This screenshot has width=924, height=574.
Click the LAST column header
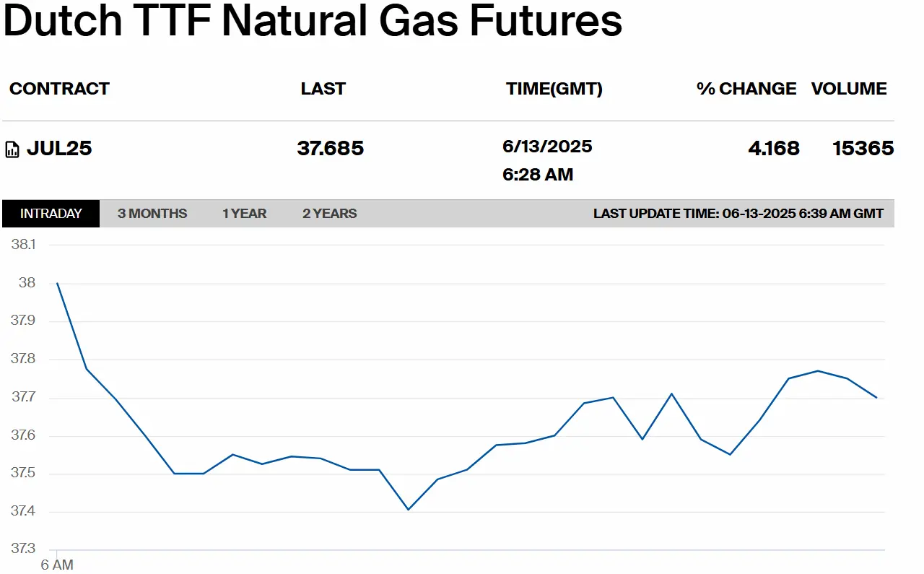point(323,89)
